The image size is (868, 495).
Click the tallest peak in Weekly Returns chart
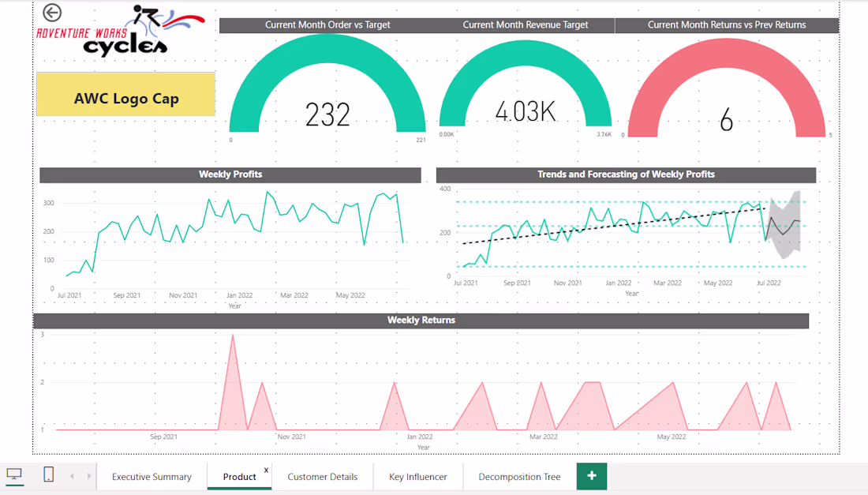[233, 336]
